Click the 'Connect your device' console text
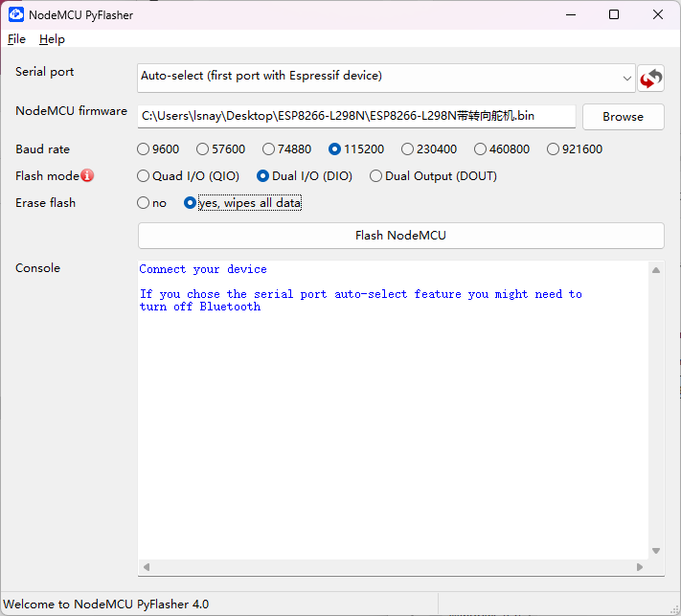The width and height of the screenshot is (681, 616). tap(203, 269)
